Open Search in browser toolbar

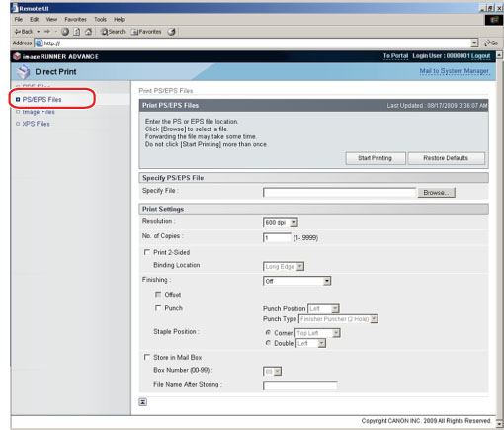coord(113,32)
